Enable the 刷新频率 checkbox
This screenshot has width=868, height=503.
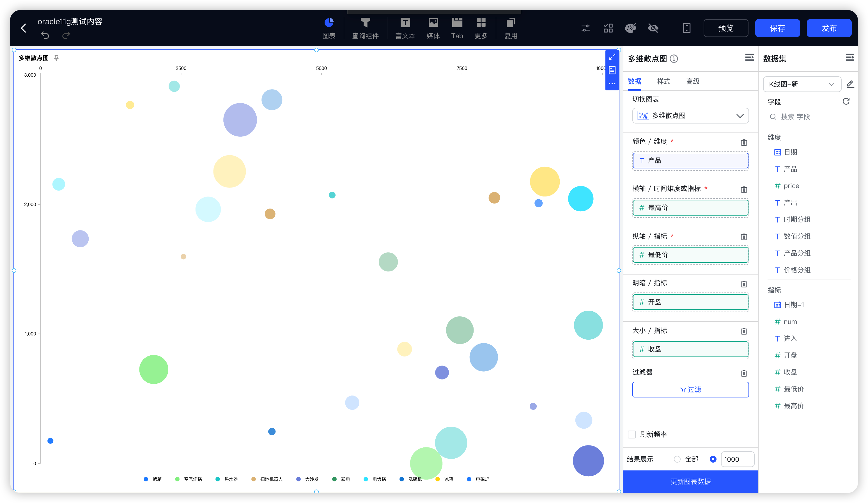click(632, 435)
